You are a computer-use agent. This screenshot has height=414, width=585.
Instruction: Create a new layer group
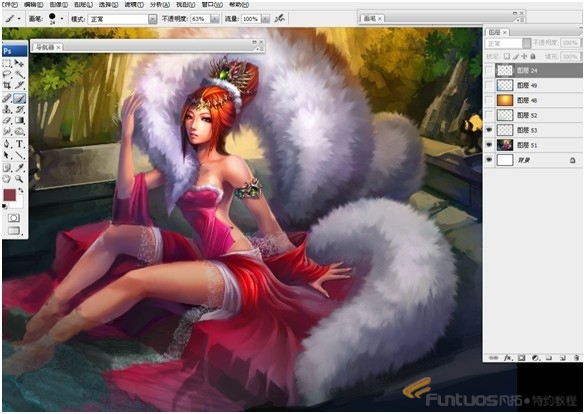click(548, 358)
